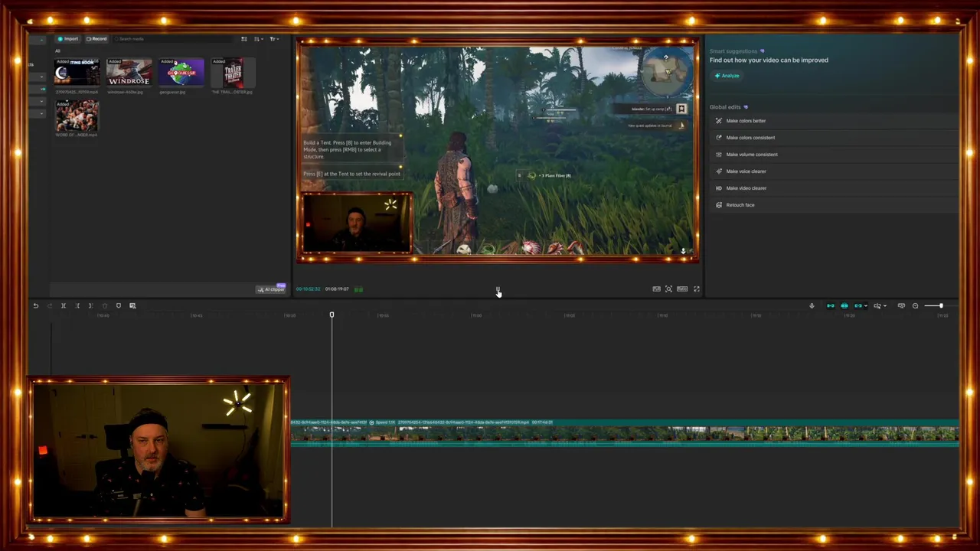Image resolution: width=980 pixels, height=551 pixels.
Task: Click the Split clip icon
Action: pyautogui.click(x=64, y=306)
